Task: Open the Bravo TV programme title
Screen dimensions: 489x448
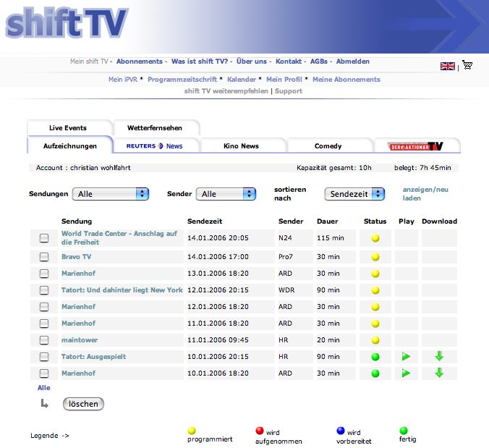Action: point(77,257)
